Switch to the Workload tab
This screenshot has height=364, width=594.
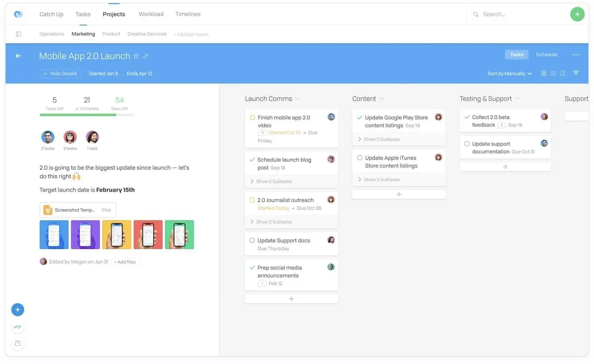click(x=151, y=14)
